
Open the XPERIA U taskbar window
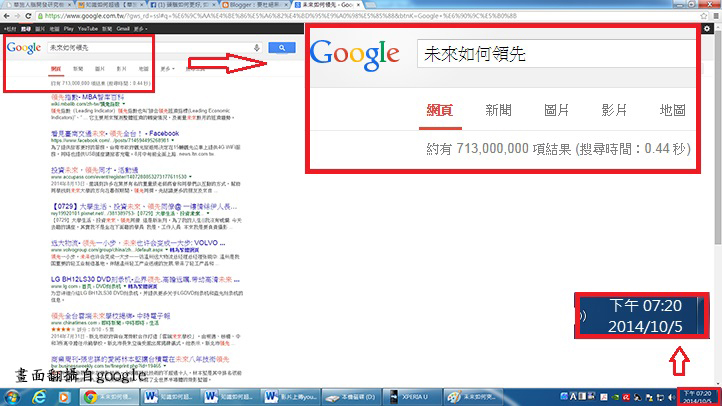[412, 396]
